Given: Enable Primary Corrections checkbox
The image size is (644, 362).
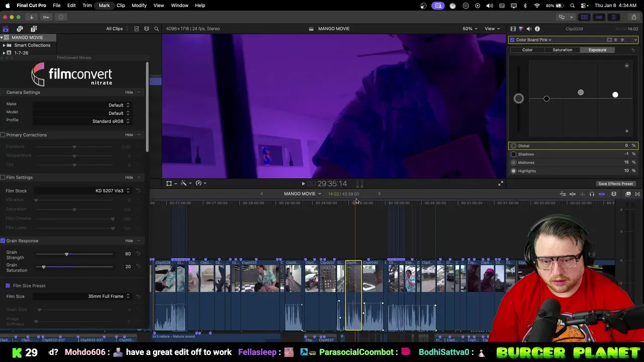Looking at the screenshot, I should 3,135.
